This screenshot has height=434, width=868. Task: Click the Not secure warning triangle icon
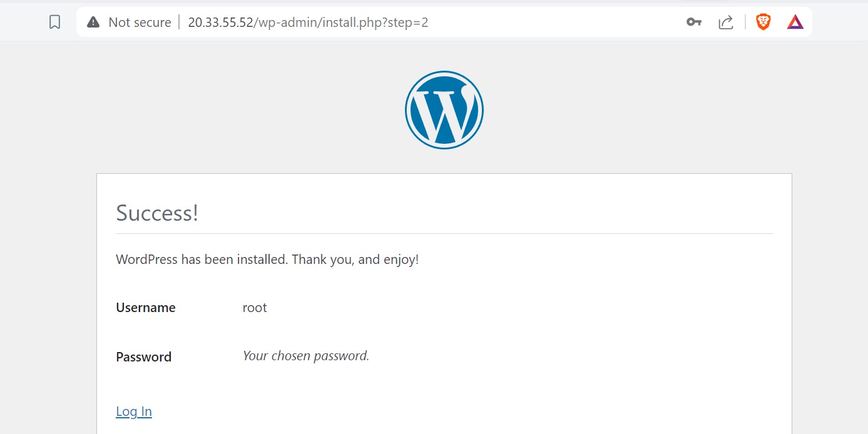93,23
